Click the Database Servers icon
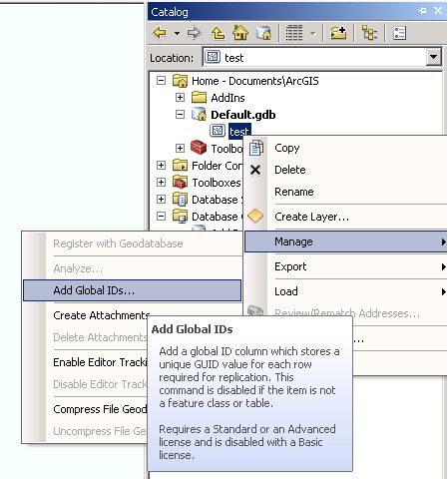The image size is (448, 479). tap(180, 200)
